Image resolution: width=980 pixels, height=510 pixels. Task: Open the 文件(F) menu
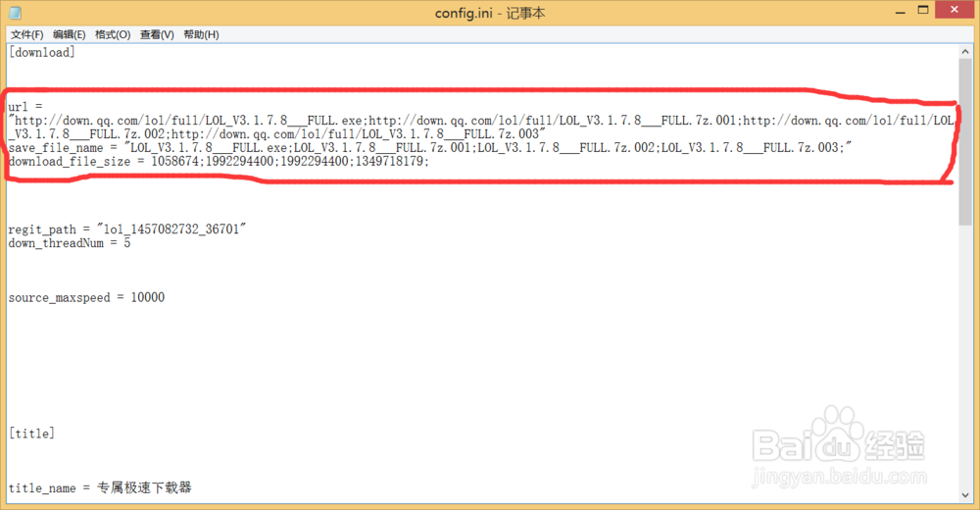[26, 34]
